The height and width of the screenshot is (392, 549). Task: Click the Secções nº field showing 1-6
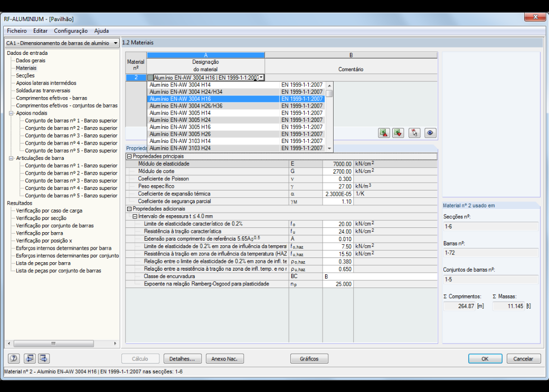[x=490, y=226]
